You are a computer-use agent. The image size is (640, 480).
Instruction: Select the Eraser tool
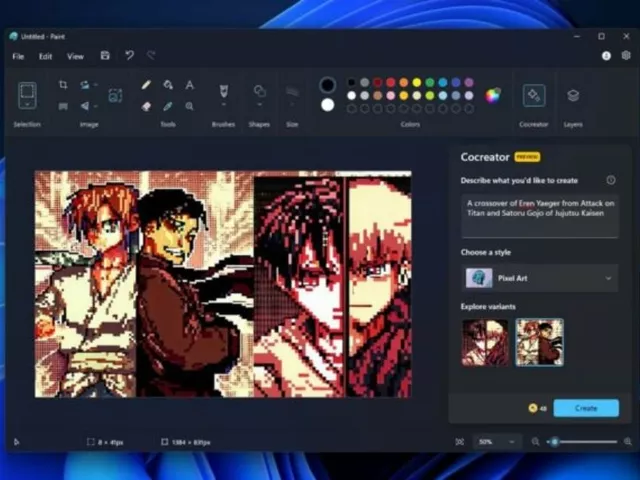(146, 105)
